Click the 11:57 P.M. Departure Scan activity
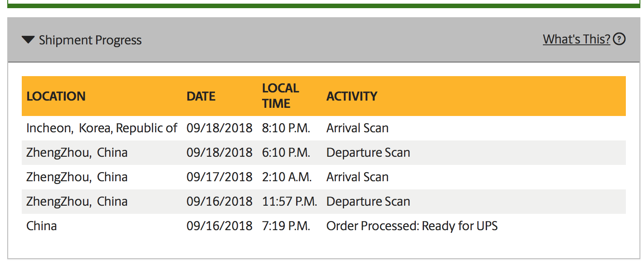 coord(368,202)
